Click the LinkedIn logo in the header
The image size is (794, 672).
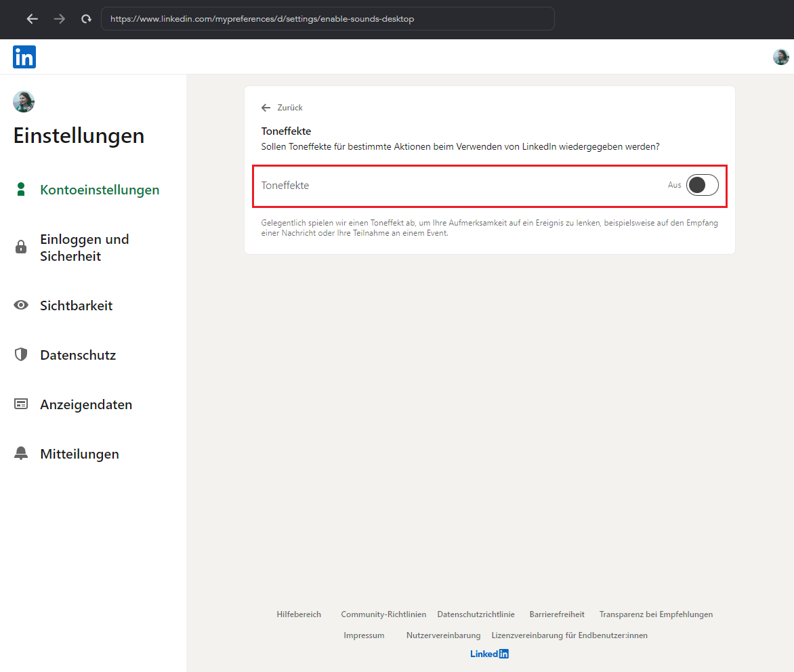pos(24,57)
